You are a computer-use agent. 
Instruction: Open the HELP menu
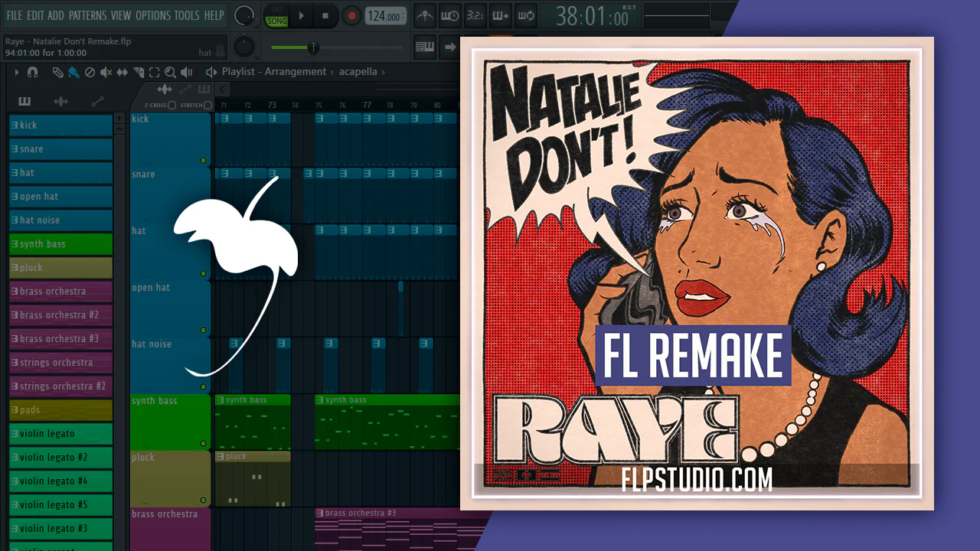[x=214, y=15]
